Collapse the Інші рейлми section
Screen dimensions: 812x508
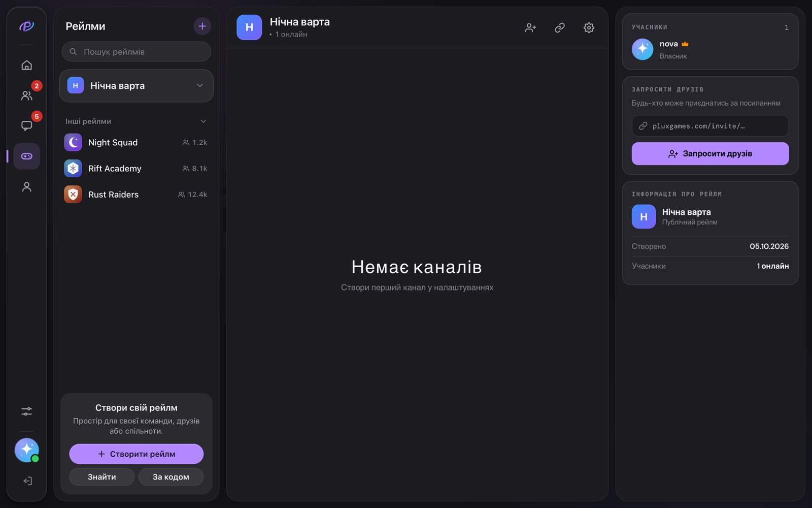click(x=203, y=121)
